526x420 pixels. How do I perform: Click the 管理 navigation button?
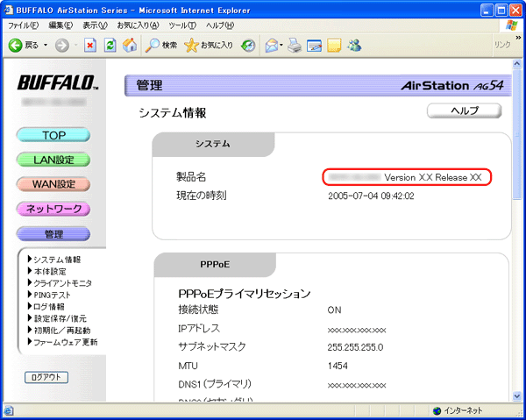pos(53,234)
